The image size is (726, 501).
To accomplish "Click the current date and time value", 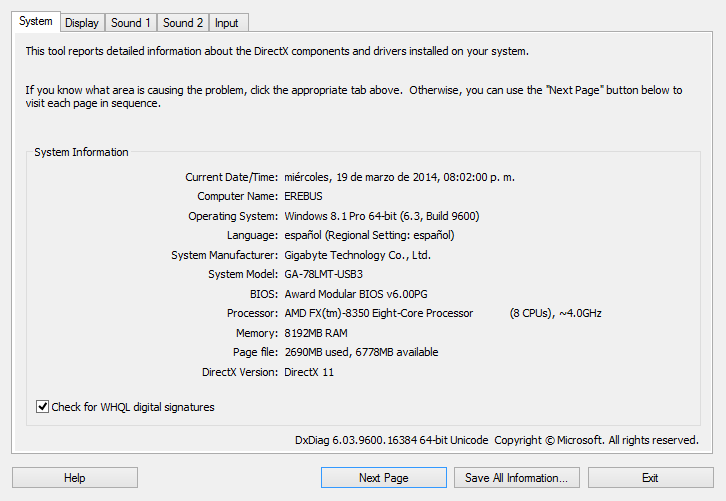I will coord(400,177).
